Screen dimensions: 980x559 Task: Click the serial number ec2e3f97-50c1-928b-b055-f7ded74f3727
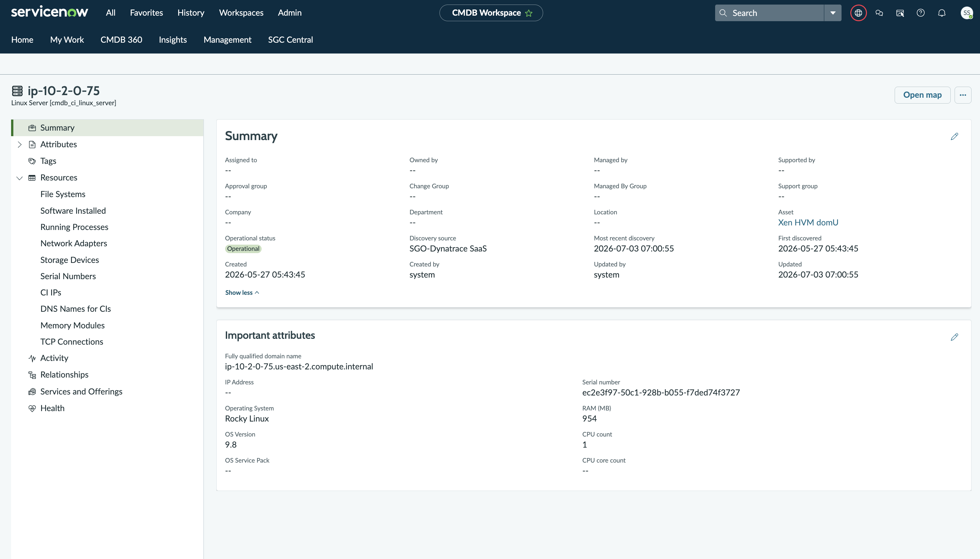pos(661,393)
